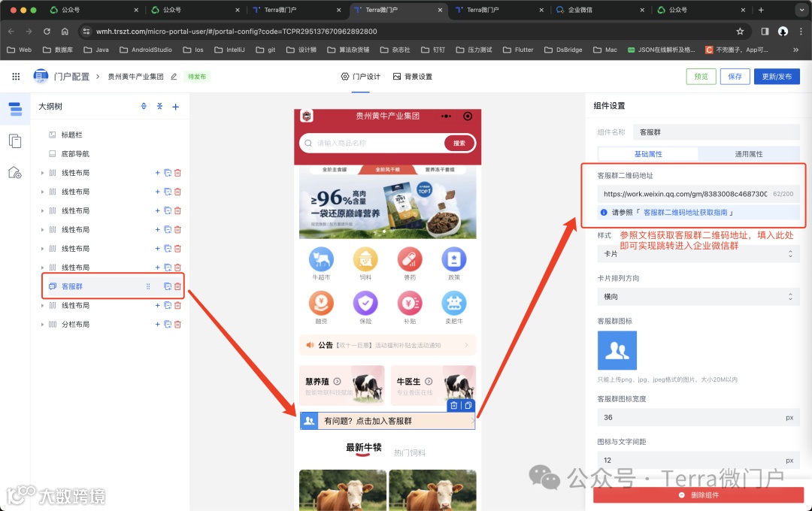Open the Chrome profile avatar

point(783,31)
